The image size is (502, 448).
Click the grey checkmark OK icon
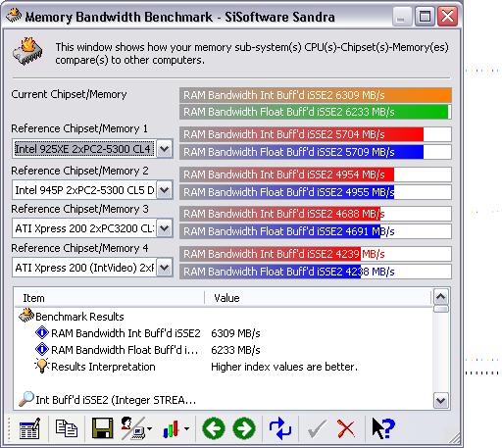pos(317,428)
